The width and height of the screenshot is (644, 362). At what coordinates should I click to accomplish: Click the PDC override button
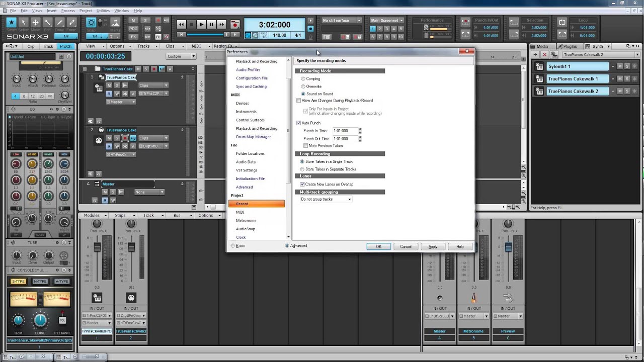(x=133, y=29)
